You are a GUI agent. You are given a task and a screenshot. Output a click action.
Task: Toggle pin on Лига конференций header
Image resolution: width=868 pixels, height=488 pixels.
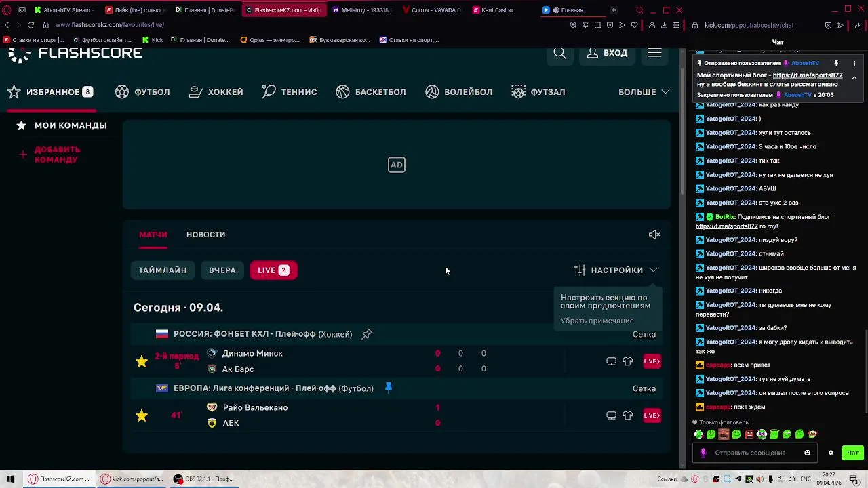pyautogui.click(x=389, y=388)
